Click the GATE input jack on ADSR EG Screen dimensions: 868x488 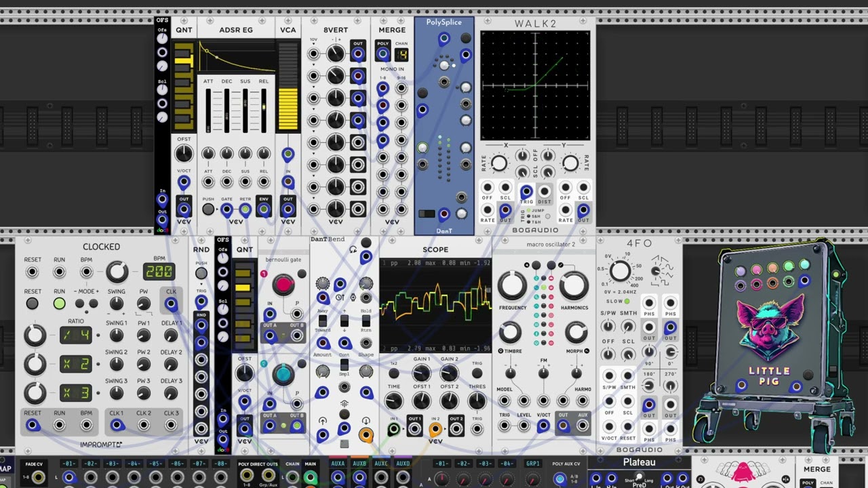[x=226, y=209]
